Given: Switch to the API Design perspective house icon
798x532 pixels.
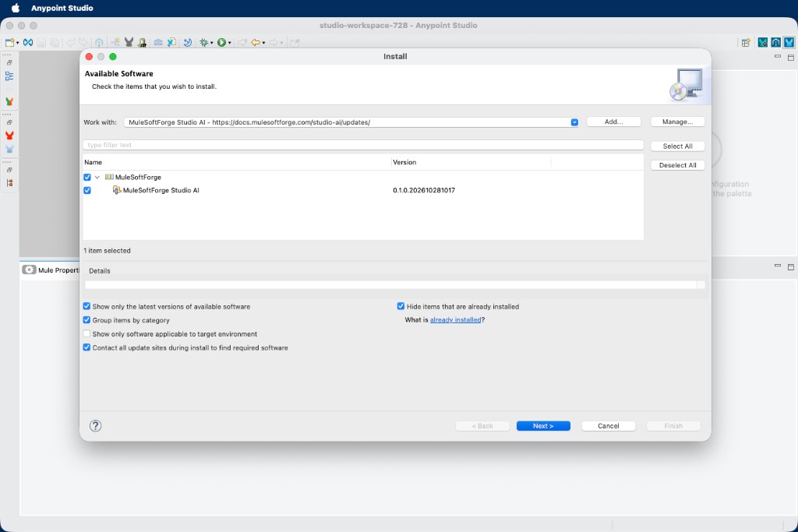Looking at the screenshot, I should [775, 43].
